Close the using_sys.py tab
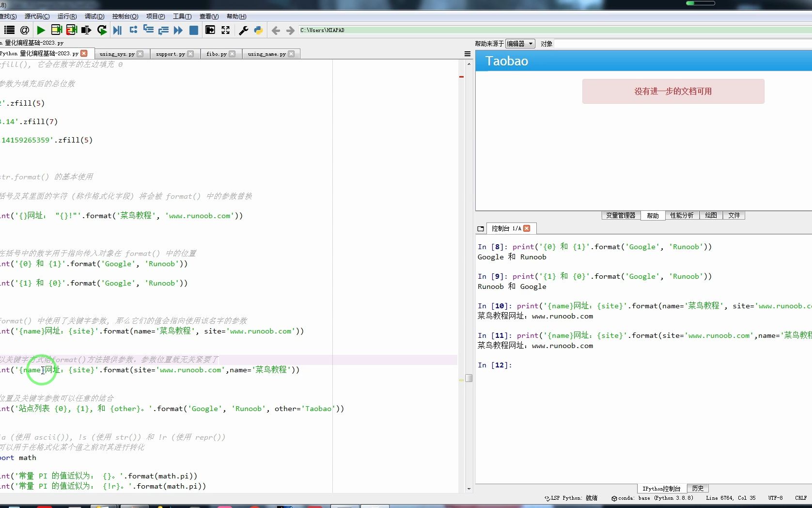The height and width of the screenshot is (508, 812). pyautogui.click(x=140, y=54)
